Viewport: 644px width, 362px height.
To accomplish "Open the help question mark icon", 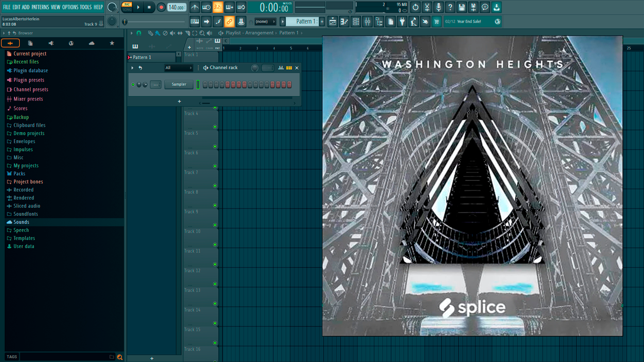I will 450,7.
